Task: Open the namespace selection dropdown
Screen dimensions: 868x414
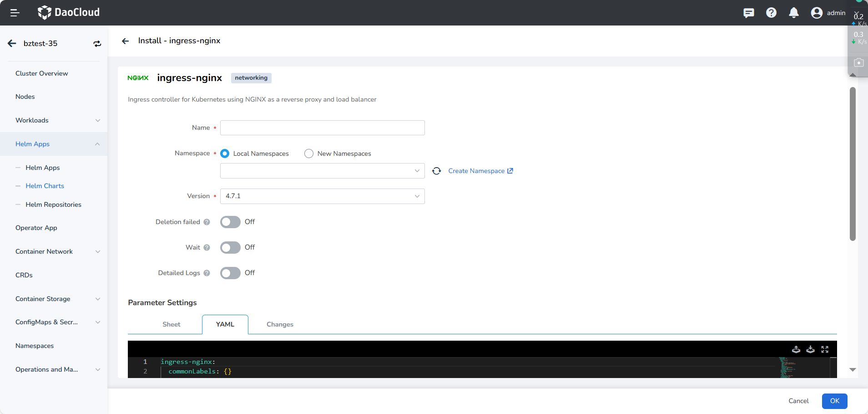Action: (x=322, y=171)
